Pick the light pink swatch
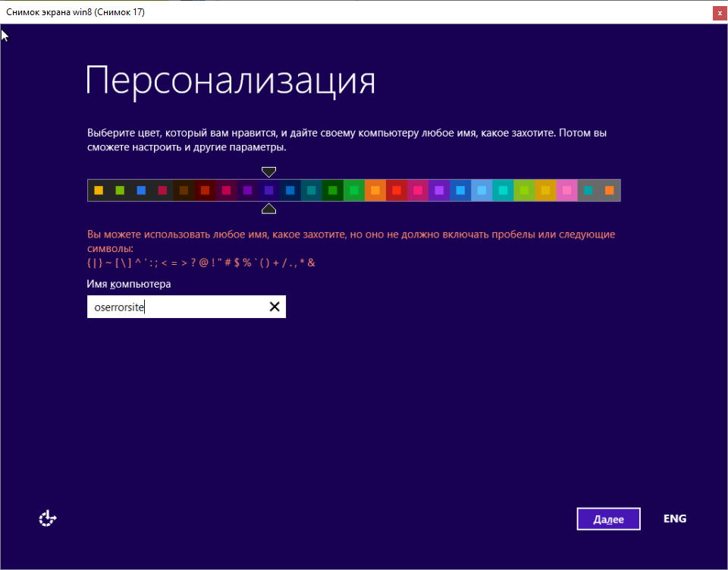This screenshot has height=570, width=728. click(567, 191)
